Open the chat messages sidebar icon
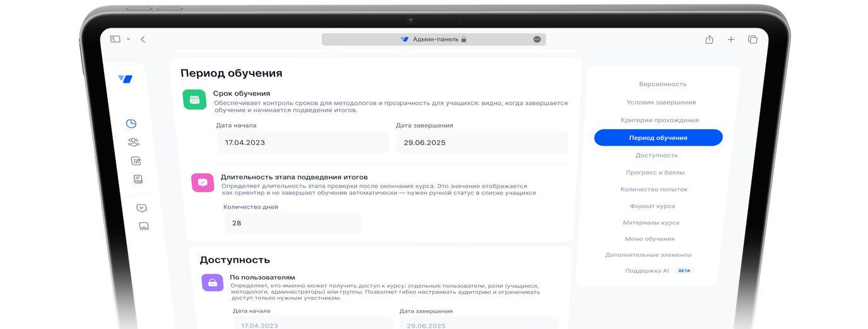868x329 pixels. tap(141, 208)
